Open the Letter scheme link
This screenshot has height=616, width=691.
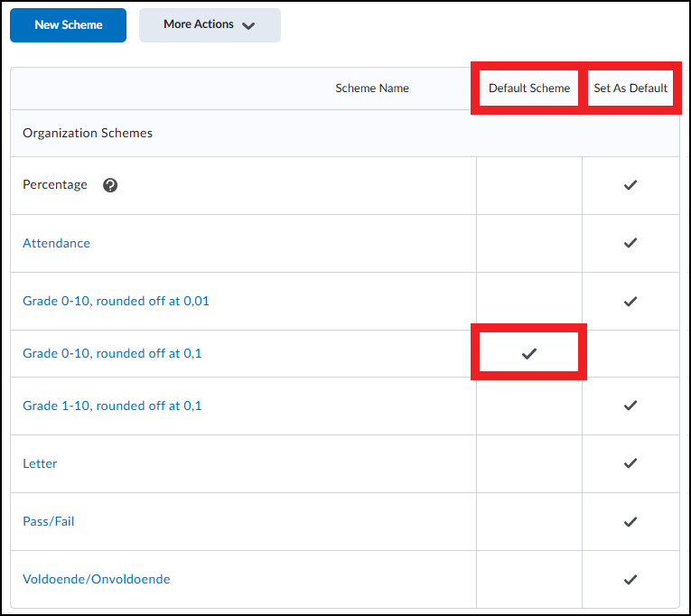point(40,463)
